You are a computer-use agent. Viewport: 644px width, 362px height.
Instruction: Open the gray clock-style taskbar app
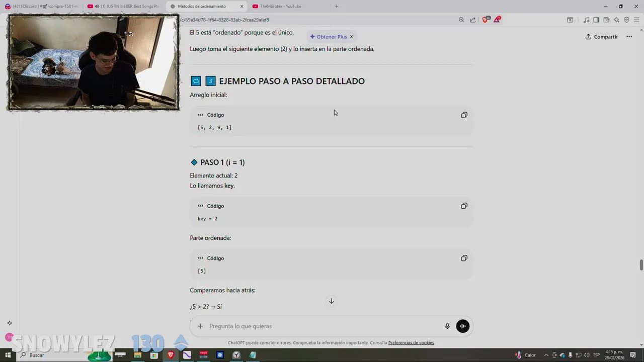click(x=236, y=355)
